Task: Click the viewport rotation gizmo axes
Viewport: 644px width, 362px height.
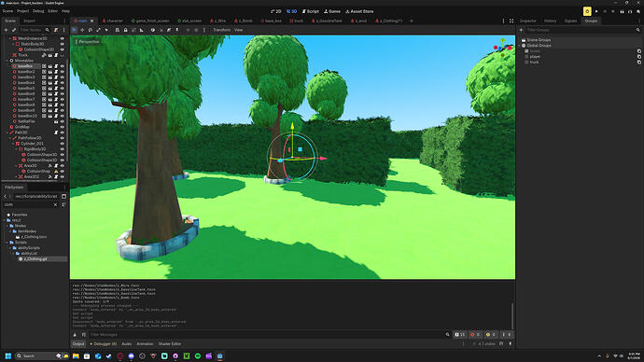Action: (503, 48)
